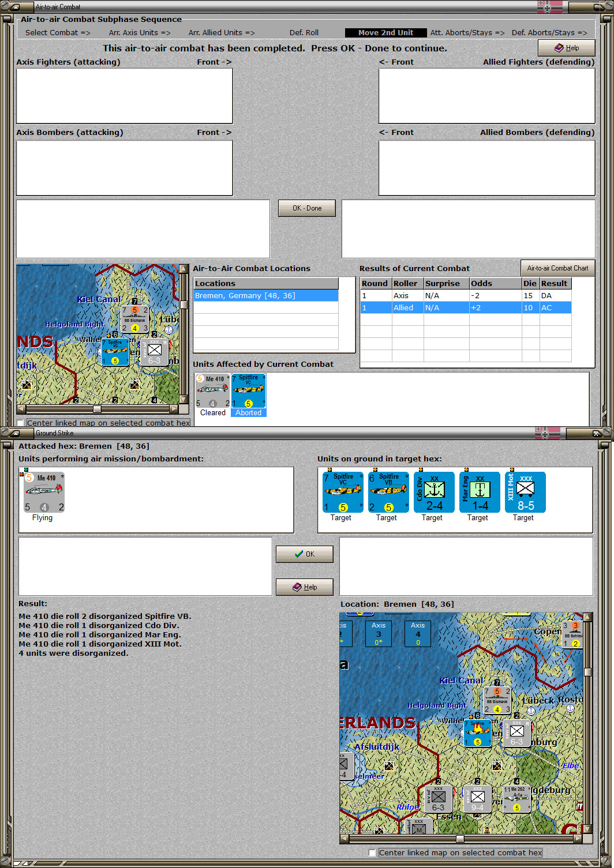Enable center linked map checkbox in Ground Strike
This screenshot has width=614, height=868.
tap(373, 852)
